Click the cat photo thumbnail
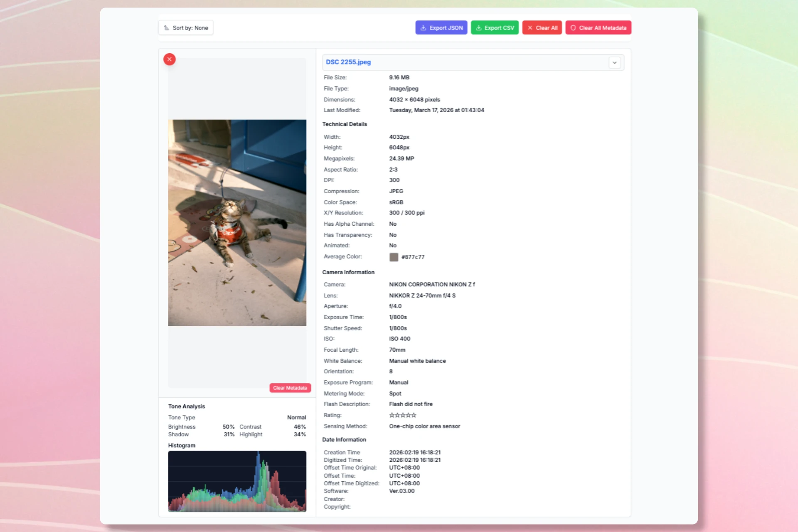Viewport: 798px width, 532px height. pos(237,222)
